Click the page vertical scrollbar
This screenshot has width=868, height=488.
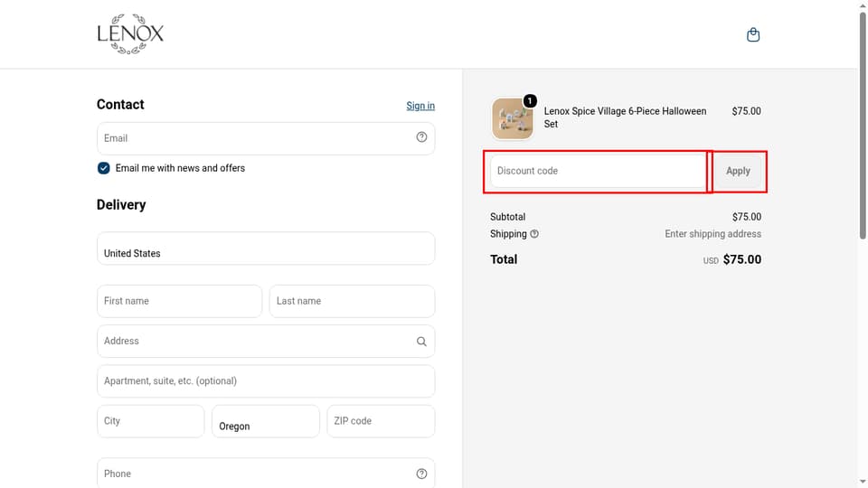[863, 127]
